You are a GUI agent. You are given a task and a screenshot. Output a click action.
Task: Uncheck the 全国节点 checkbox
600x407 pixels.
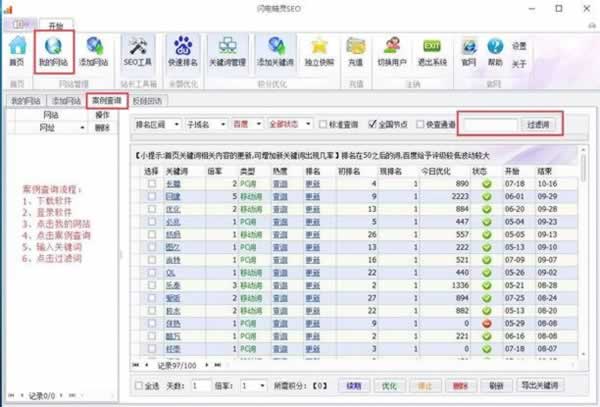coord(373,124)
